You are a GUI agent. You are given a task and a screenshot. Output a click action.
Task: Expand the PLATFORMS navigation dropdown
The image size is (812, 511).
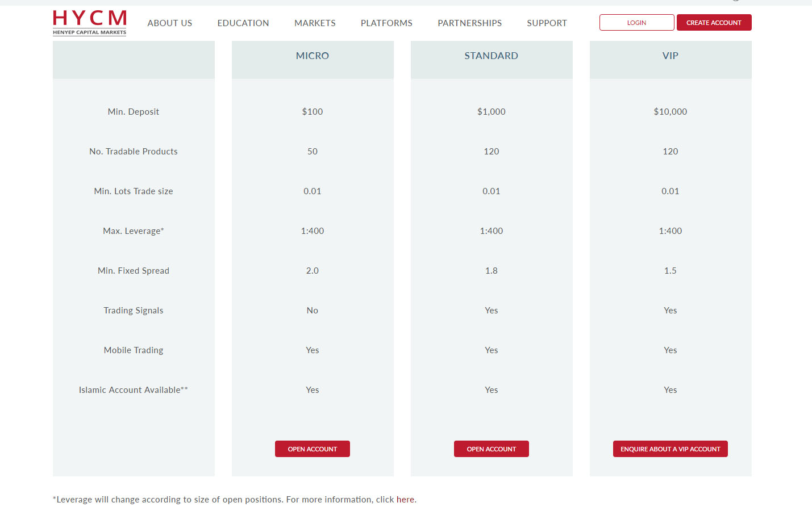pyautogui.click(x=386, y=23)
